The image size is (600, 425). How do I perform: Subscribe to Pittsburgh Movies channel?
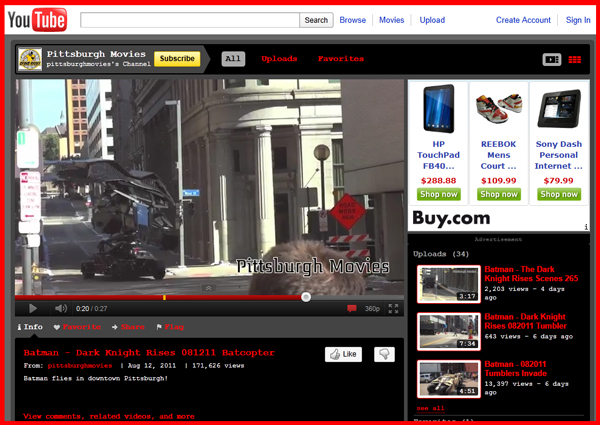[x=177, y=59]
